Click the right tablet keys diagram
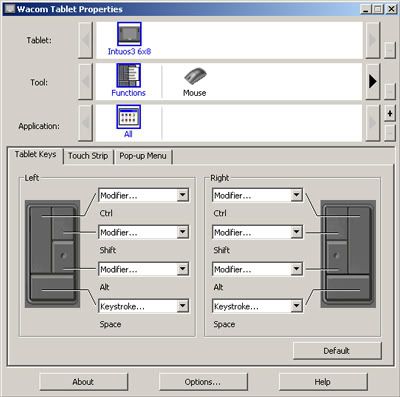This screenshot has height=397, width=400. click(x=348, y=254)
